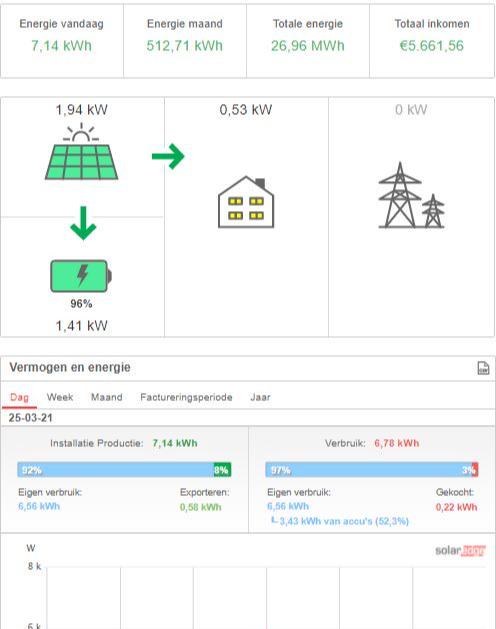Switch to the Maand tab
Viewport: 496px width, 629px height.
point(106,397)
